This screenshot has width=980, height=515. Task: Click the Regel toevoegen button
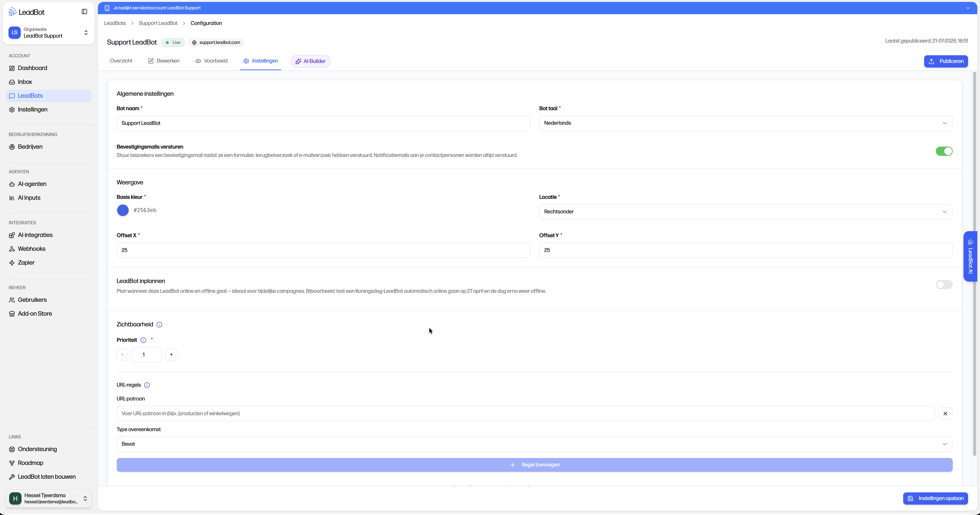[535, 465]
